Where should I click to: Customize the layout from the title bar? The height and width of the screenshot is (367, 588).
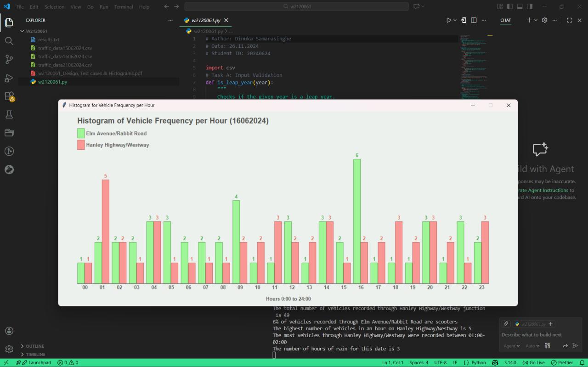point(500,6)
